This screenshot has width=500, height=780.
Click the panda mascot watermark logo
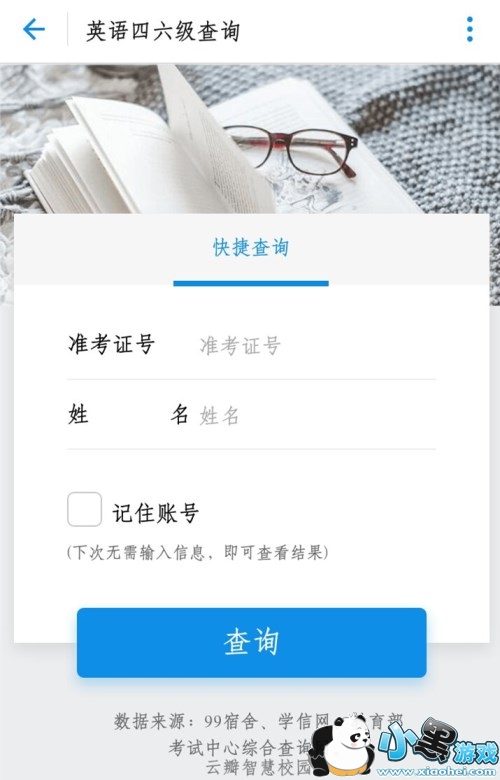pos(343,746)
